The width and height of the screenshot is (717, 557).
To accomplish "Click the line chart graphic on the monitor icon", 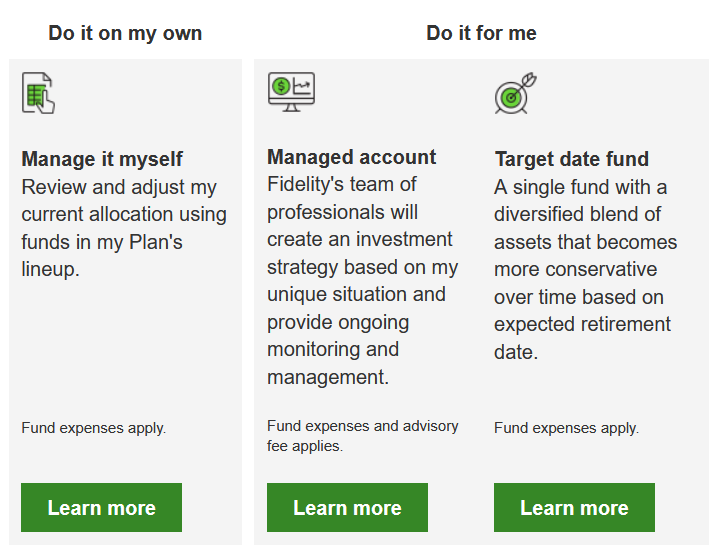I will (x=302, y=86).
